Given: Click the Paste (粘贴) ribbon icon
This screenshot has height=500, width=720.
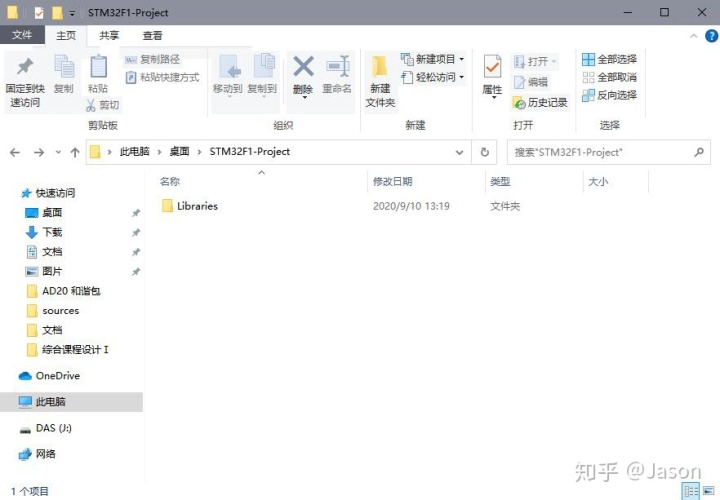Looking at the screenshot, I should pyautogui.click(x=98, y=67).
